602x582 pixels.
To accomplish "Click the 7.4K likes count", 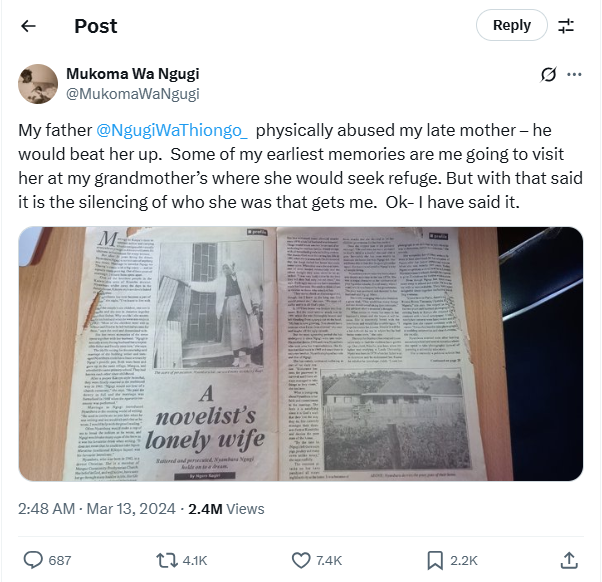I will (x=329, y=560).
